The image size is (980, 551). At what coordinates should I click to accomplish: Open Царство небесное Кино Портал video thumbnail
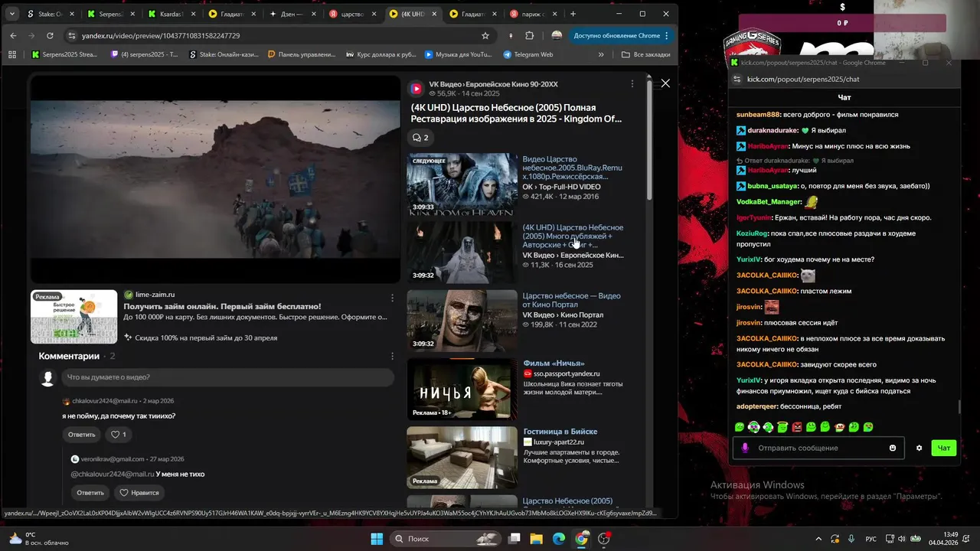tap(462, 321)
